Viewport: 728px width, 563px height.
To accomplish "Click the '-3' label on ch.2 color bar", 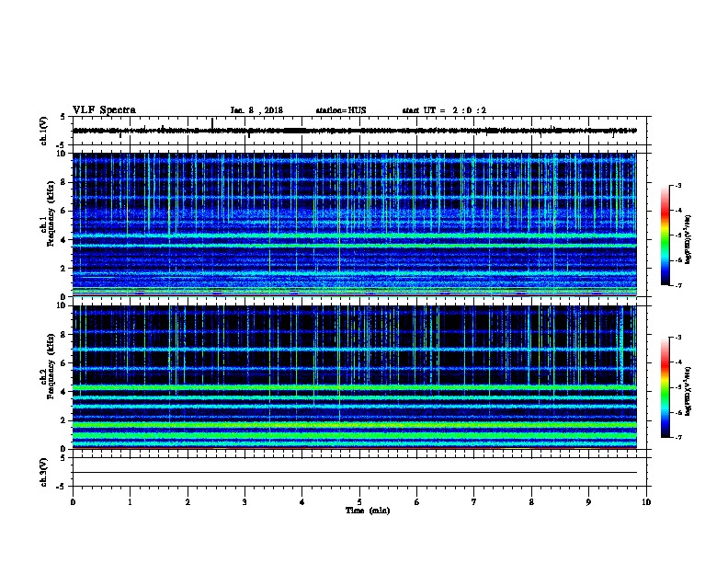I will point(677,338).
